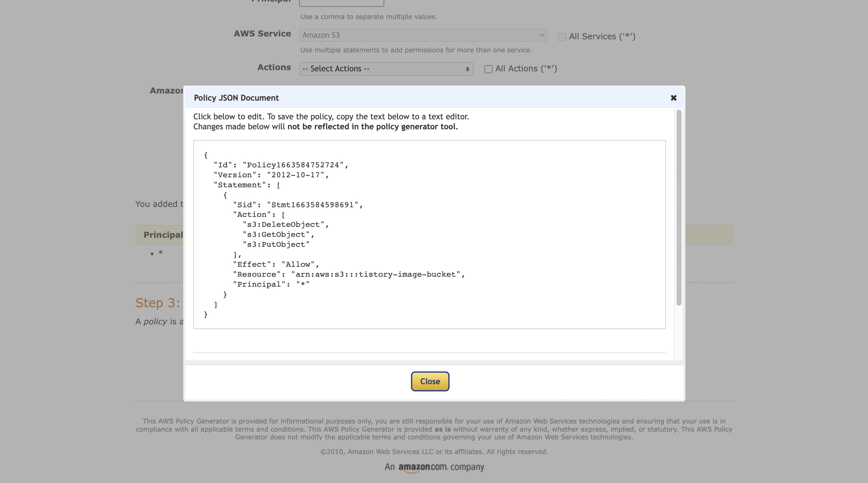This screenshot has width=868, height=483.
Task: Click the "Policy1663584752724" Id value
Action: pyautogui.click(x=293, y=165)
